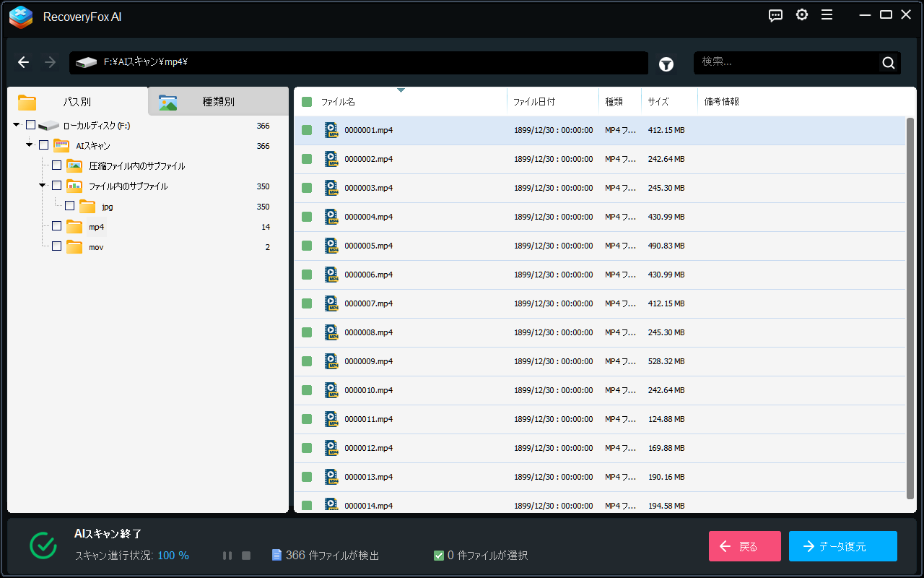
Task: Click the 0000005.mp4 video file icon
Action: [x=331, y=246]
